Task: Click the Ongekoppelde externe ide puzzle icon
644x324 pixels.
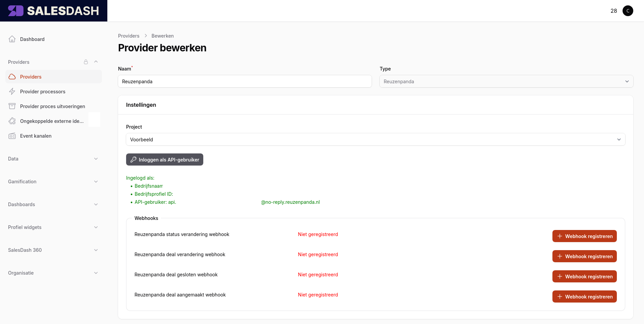Action: coord(12,121)
